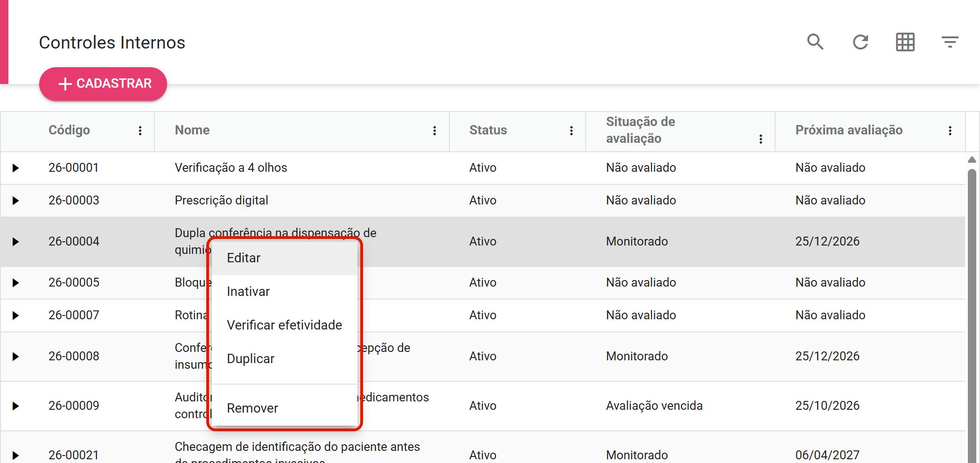This screenshot has width=980, height=463.
Task: Select Verificar efetividade menu option
Action: pyautogui.click(x=285, y=325)
